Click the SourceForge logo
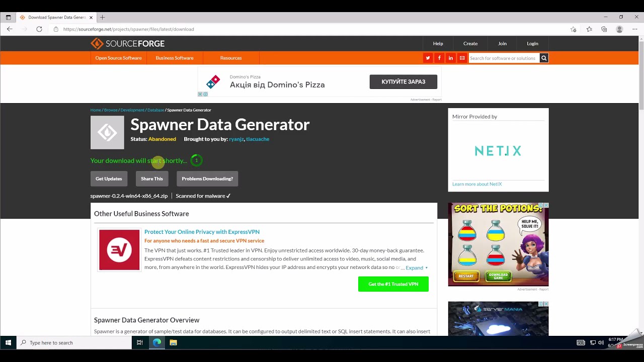 127,44
